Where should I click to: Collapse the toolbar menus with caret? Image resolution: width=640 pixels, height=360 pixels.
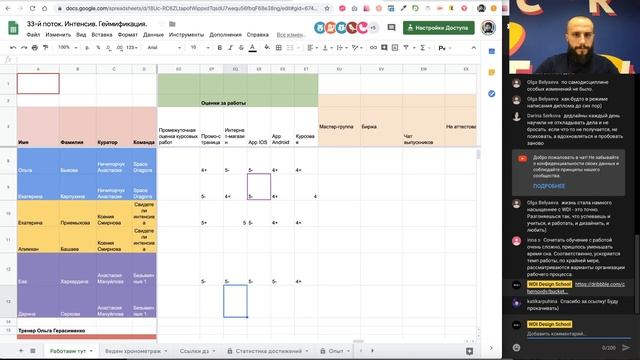click(x=473, y=48)
